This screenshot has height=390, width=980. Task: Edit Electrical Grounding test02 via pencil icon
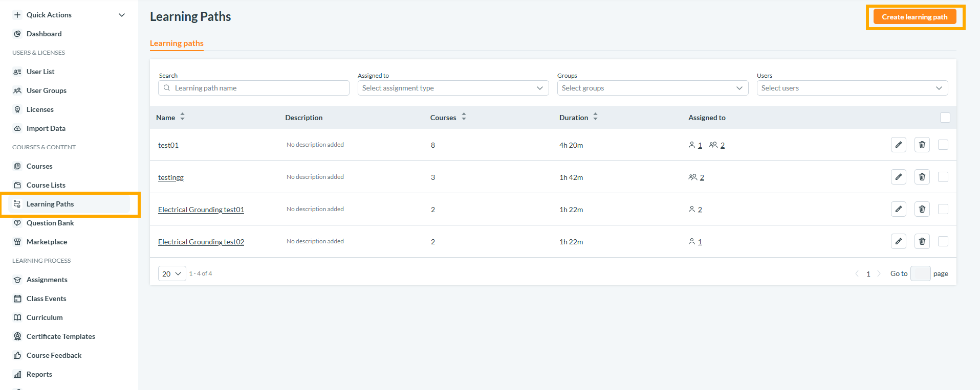coord(898,241)
